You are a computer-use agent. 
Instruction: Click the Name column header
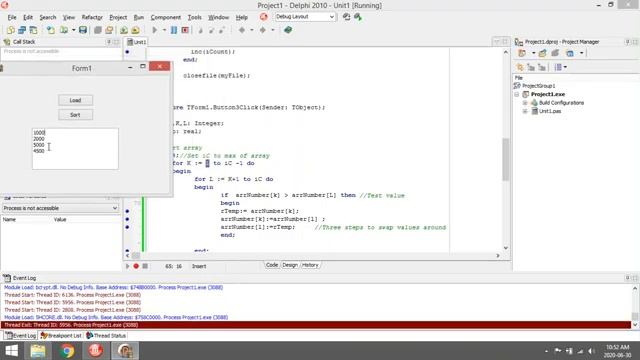[9, 220]
